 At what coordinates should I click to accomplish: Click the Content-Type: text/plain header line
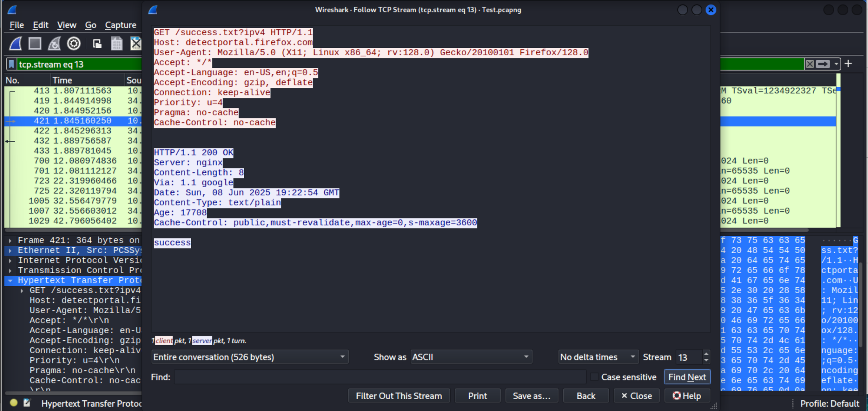(217, 203)
